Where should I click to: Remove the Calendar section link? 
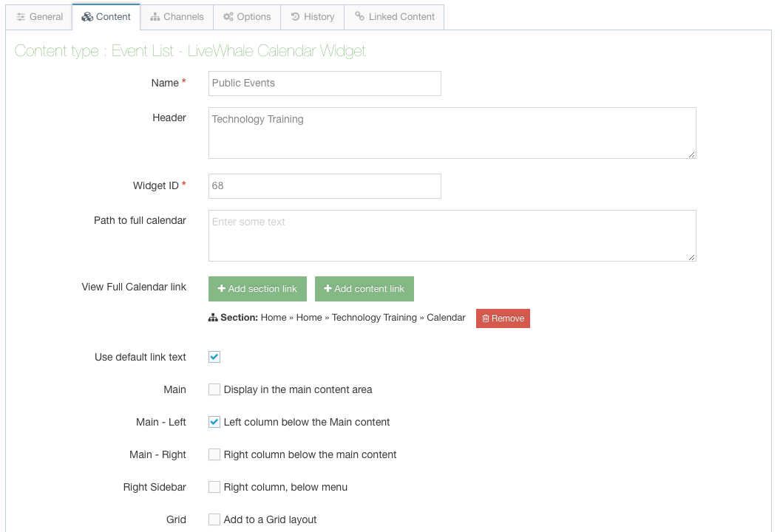(503, 318)
